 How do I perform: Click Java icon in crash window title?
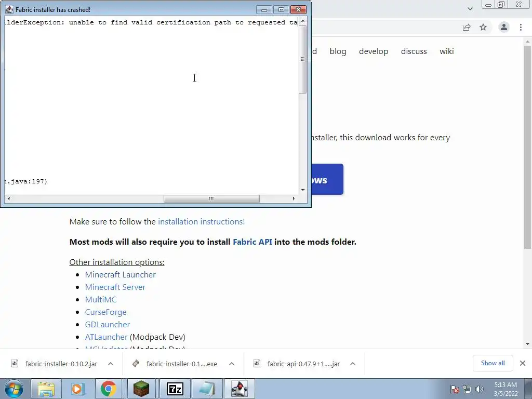click(x=9, y=9)
